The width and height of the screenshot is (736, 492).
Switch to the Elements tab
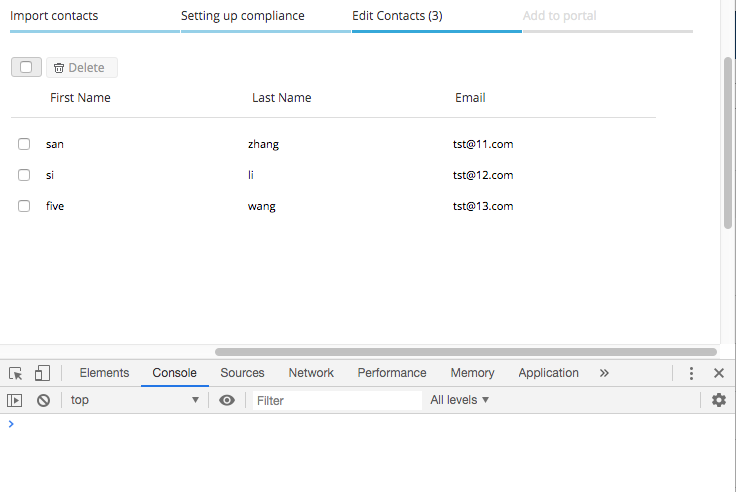(x=104, y=373)
